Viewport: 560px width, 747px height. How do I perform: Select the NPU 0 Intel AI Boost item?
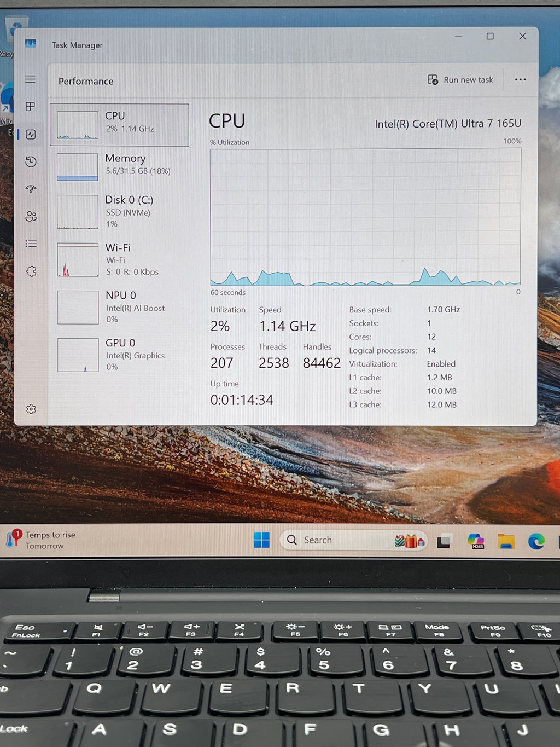pos(119,307)
